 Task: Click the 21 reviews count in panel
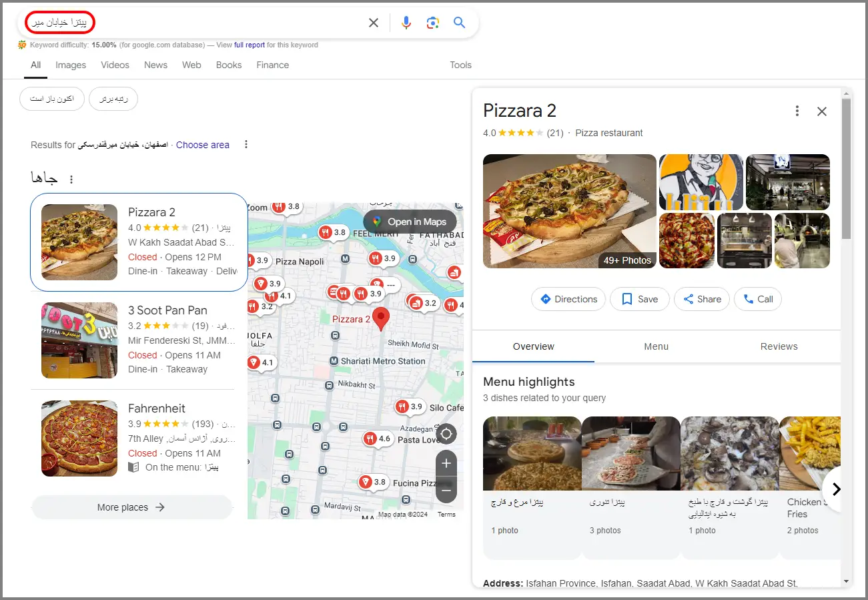coord(555,133)
